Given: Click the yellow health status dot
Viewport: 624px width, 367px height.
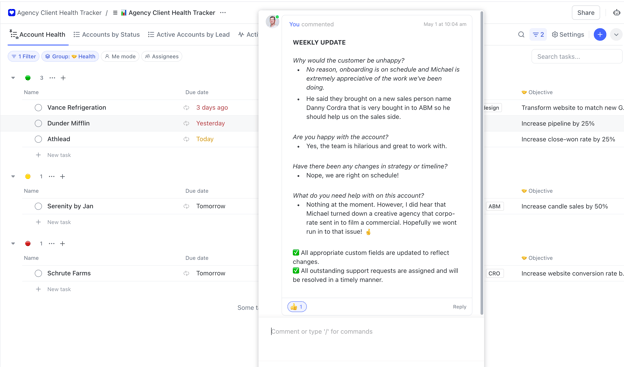Looking at the screenshot, I should pyautogui.click(x=28, y=176).
